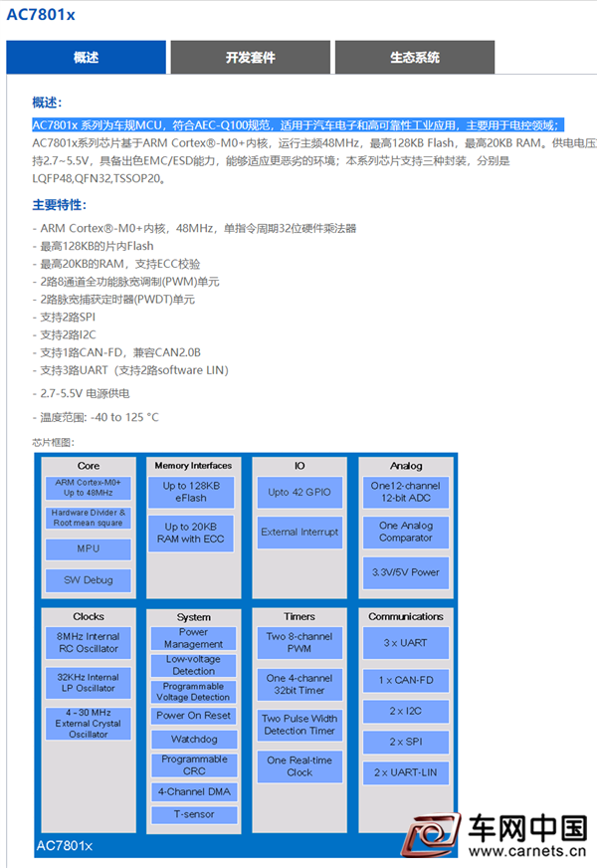Image resolution: width=597 pixels, height=868 pixels.
Task: Click the 3 x UART block
Action: click(x=406, y=643)
